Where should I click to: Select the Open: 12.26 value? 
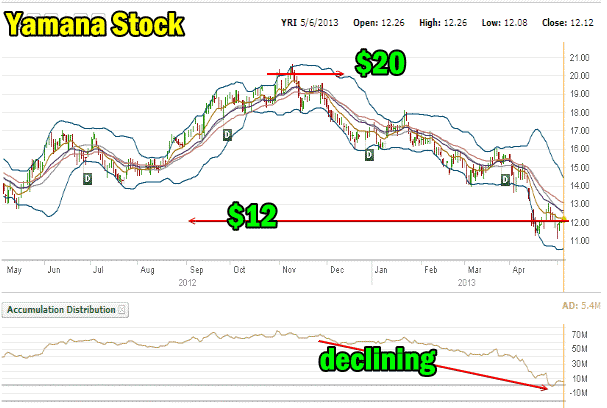379,23
